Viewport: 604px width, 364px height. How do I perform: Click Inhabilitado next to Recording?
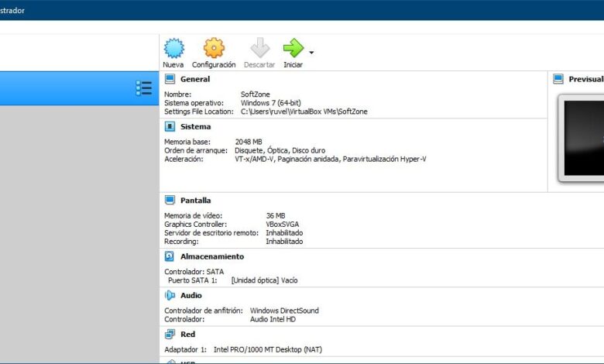tap(284, 242)
